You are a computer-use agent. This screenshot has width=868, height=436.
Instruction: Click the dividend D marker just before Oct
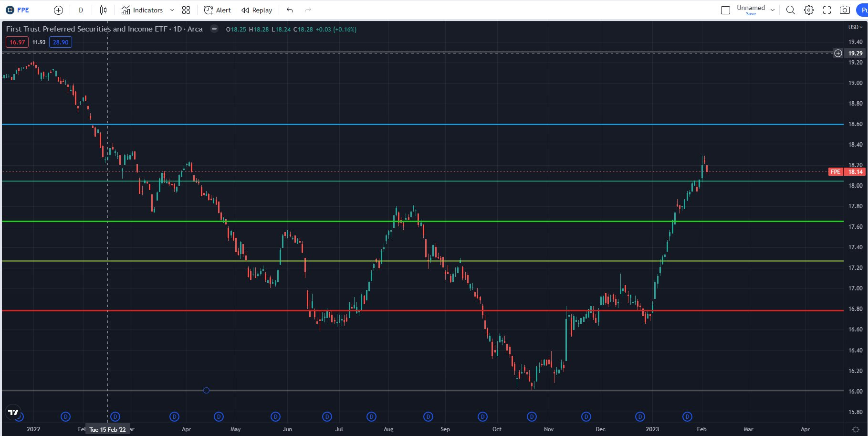click(482, 417)
